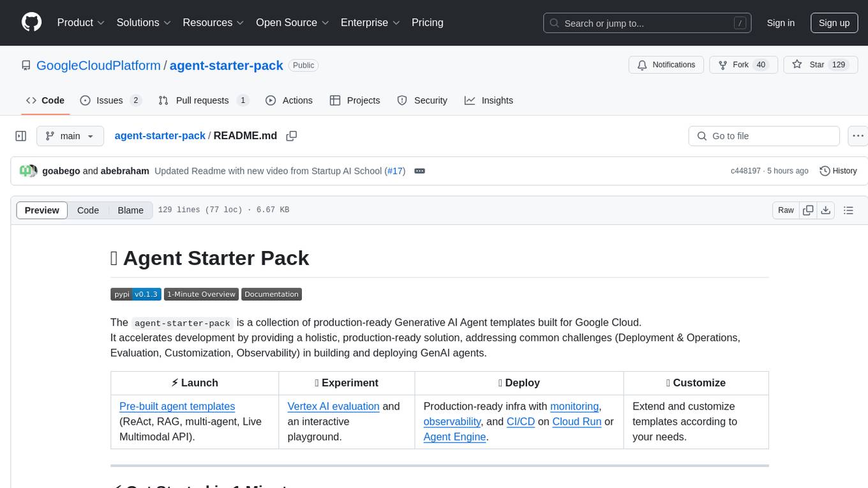Open the Resources menu
868x488 pixels.
click(x=213, y=22)
